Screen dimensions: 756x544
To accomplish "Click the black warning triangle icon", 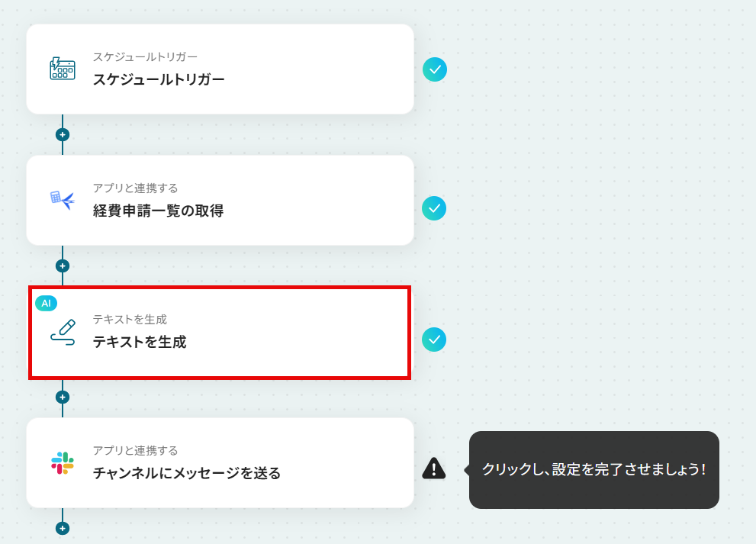I will tap(434, 468).
